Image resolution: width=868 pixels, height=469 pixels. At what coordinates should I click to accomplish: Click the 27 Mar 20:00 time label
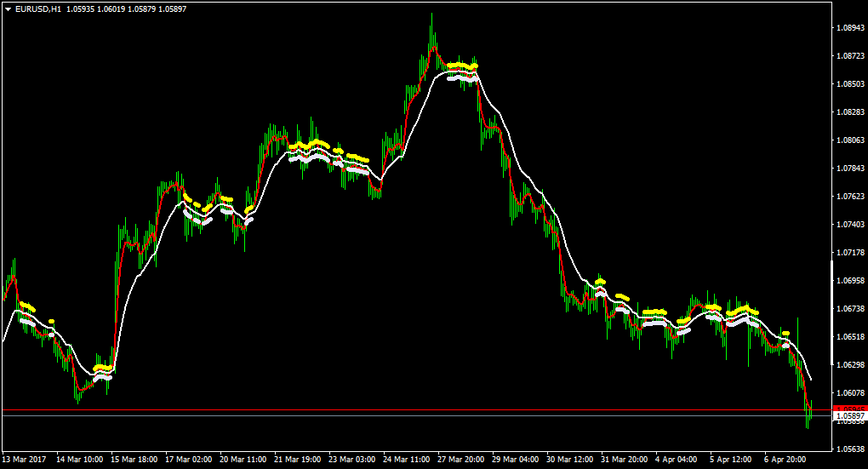pyautogui.click(x=460, y=460)
